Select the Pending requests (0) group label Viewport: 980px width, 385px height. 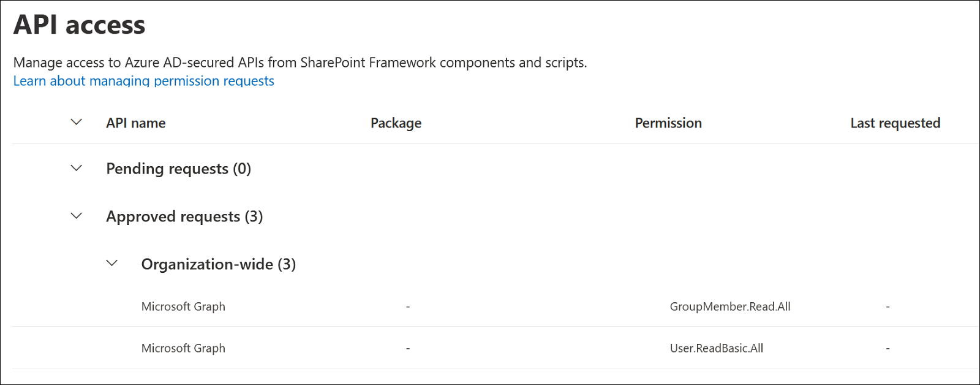178,169
